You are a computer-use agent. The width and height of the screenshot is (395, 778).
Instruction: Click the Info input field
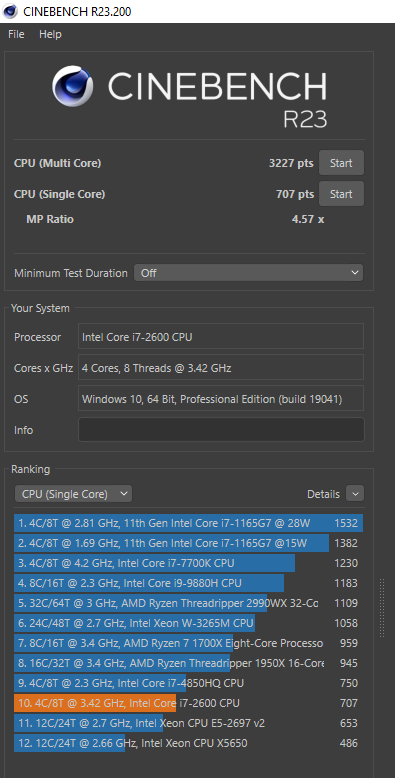click(221, 430)
